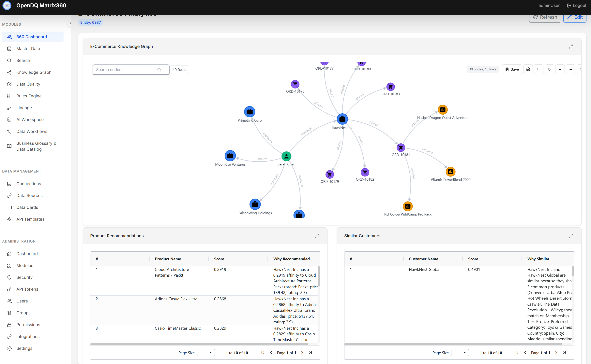Save the graph layout
Image resolution: width=591 pixels, height=364 pixels.
click(x=512, y=69)
